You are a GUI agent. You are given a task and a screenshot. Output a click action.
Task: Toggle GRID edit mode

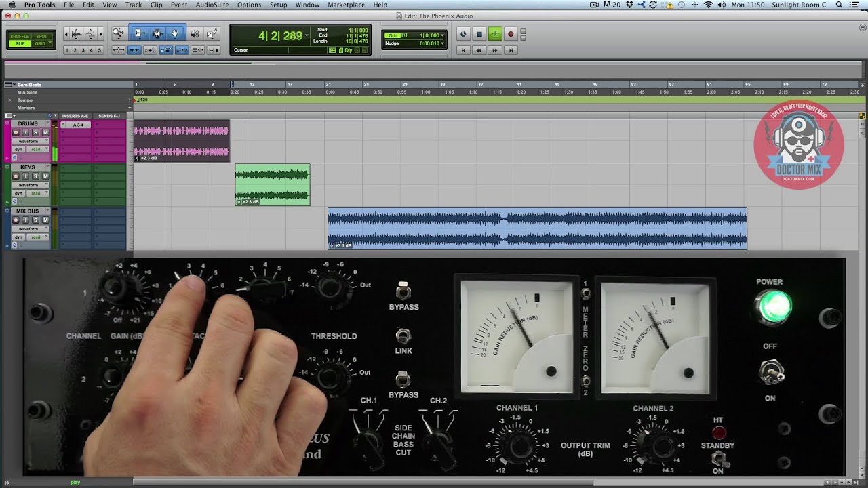pos(41,43)
